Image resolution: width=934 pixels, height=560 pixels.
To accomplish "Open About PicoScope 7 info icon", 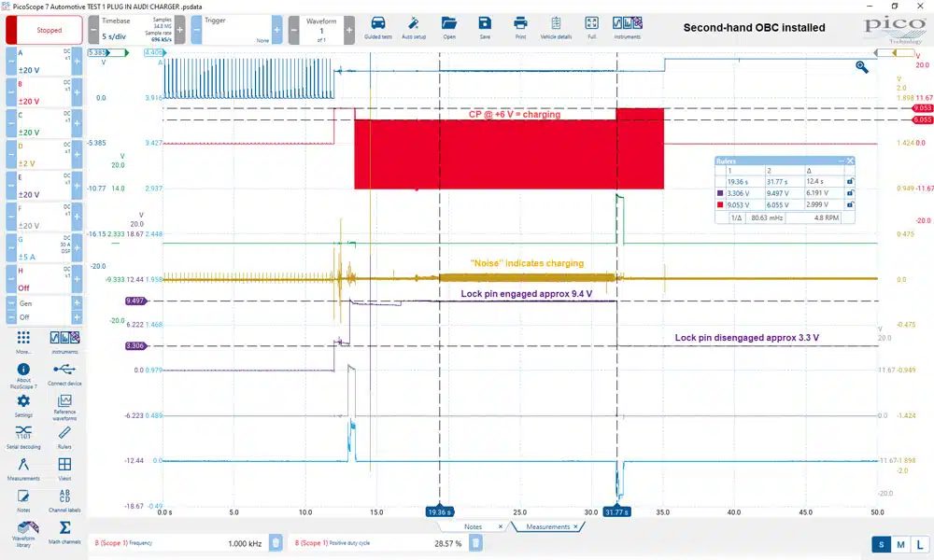I will 23,375.
